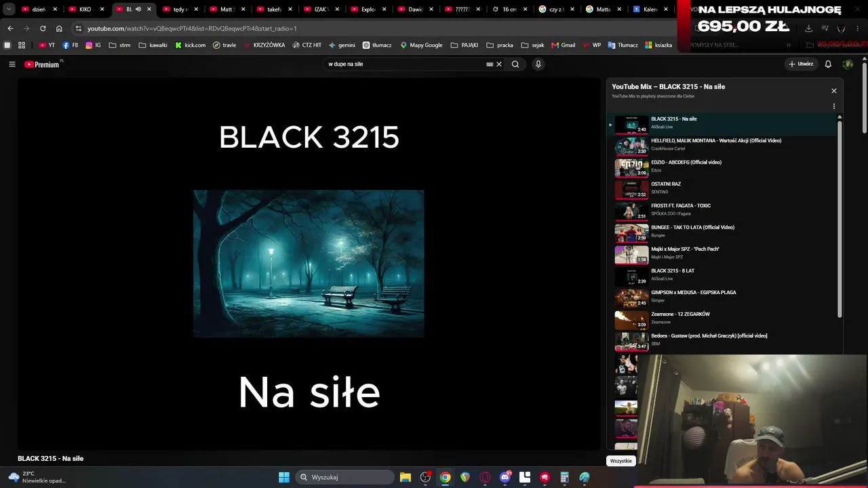868x488 pixels.
Task: Reload the page with the refresh icon
Action: [43, 28]
